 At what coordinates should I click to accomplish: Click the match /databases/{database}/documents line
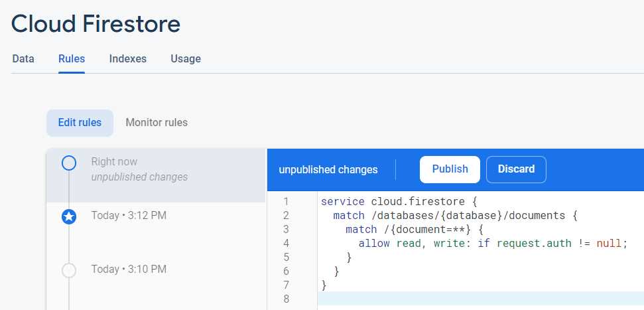455,216
